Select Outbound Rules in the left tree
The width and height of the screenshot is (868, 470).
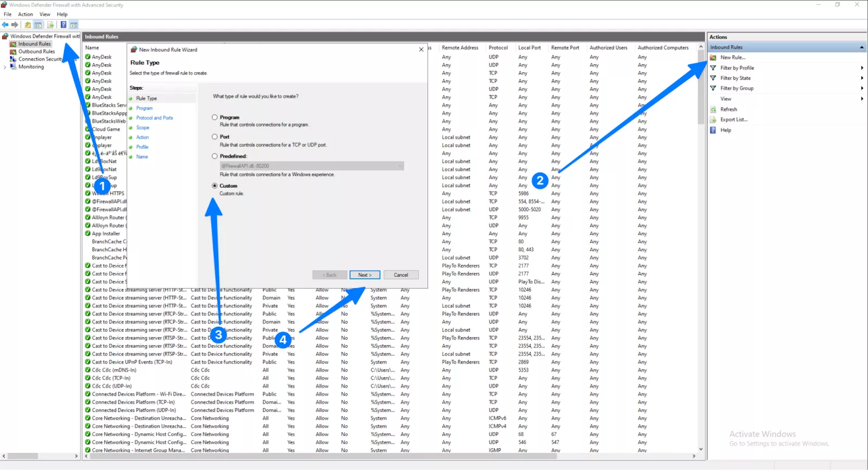[x=36, y=52]
